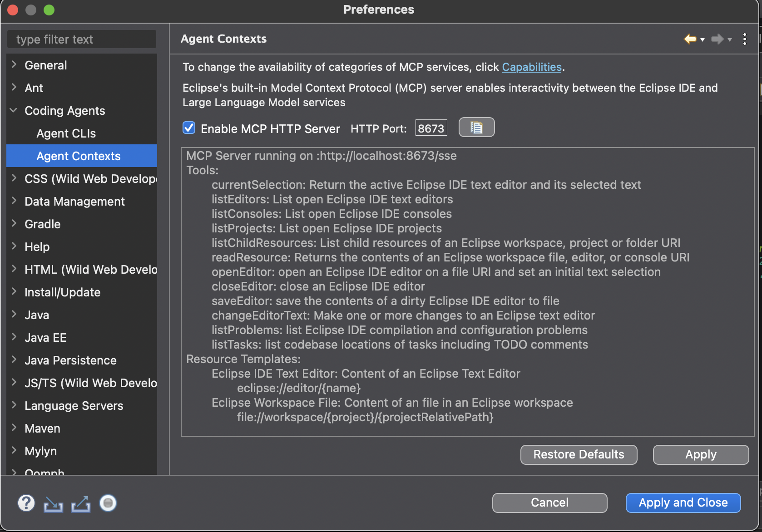Expand the Help preferences node
This screenshot has height=532, width=762.
point(14,246)
